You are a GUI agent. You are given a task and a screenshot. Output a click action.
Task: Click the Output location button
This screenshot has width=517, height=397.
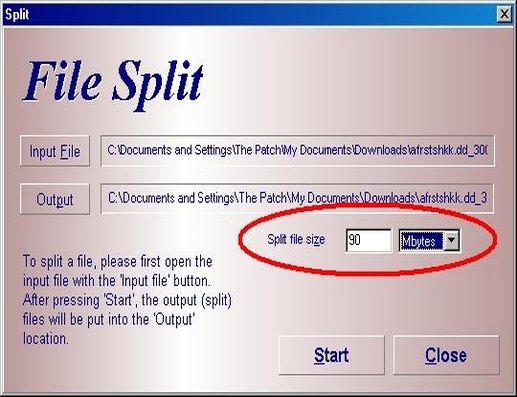click(55, 199)
